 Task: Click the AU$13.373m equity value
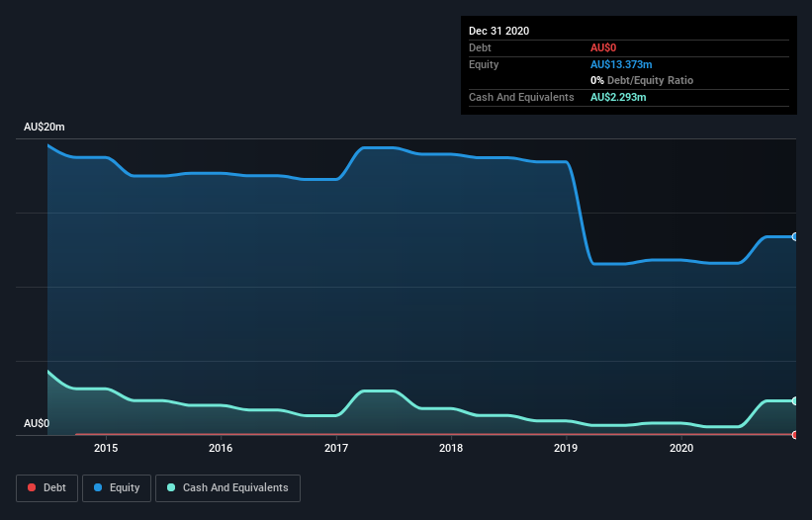[621, 64]
